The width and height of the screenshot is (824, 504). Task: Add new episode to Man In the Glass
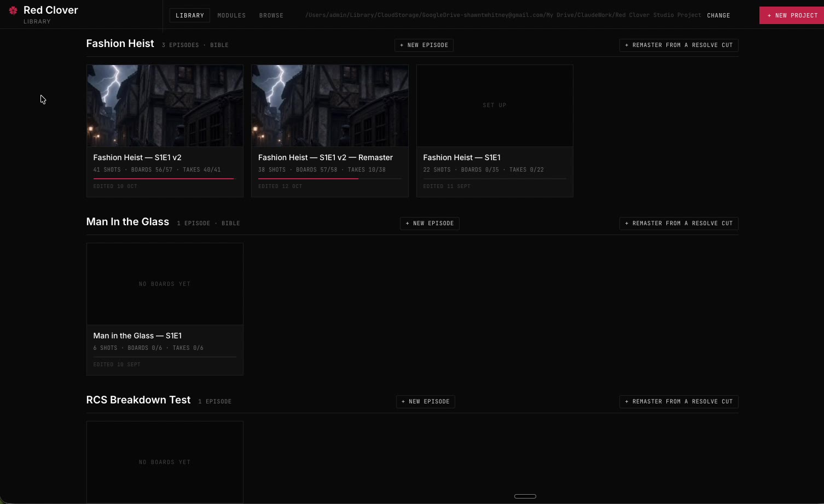(430, 224)
